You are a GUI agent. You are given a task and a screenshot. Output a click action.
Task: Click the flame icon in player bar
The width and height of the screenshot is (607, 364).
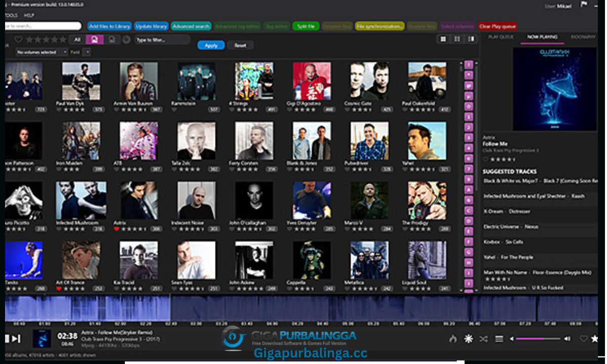coord(453,339)
